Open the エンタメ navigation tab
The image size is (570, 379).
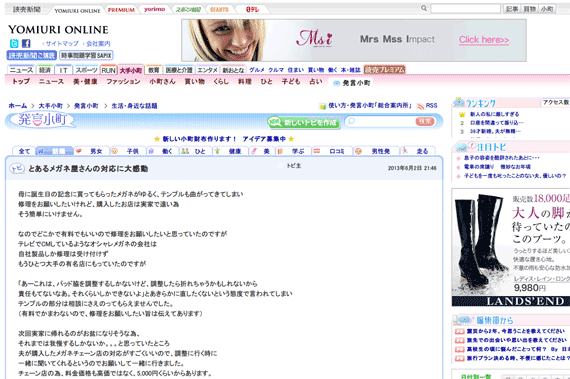coord(207,70)
